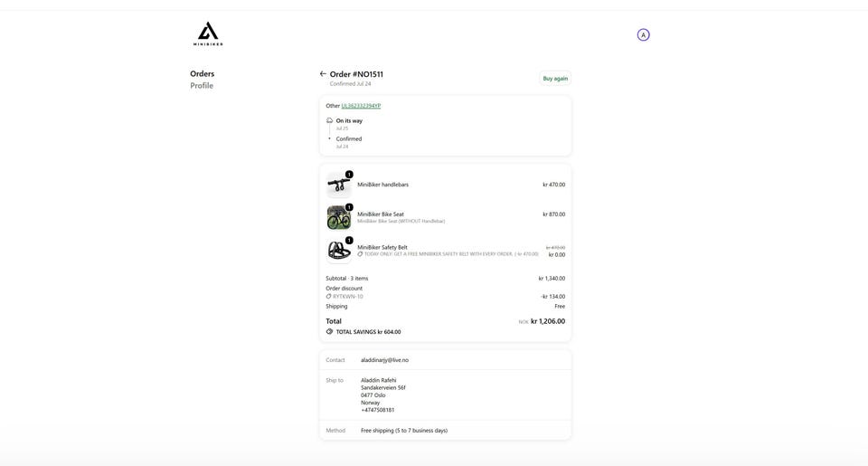Open the Orders section
This screenshot has height=466, width=868.
(202, 73)
